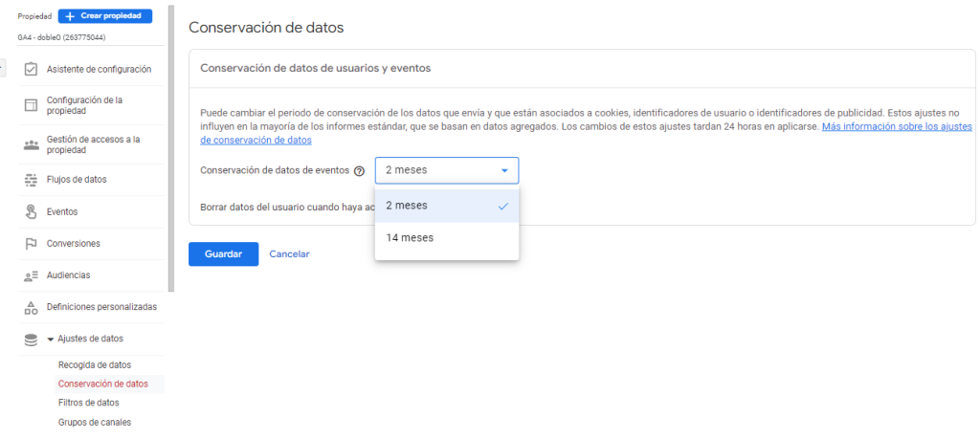
Task: Open help icon beside Conservación de datos de eventos
Action: [x=359, y=171]
